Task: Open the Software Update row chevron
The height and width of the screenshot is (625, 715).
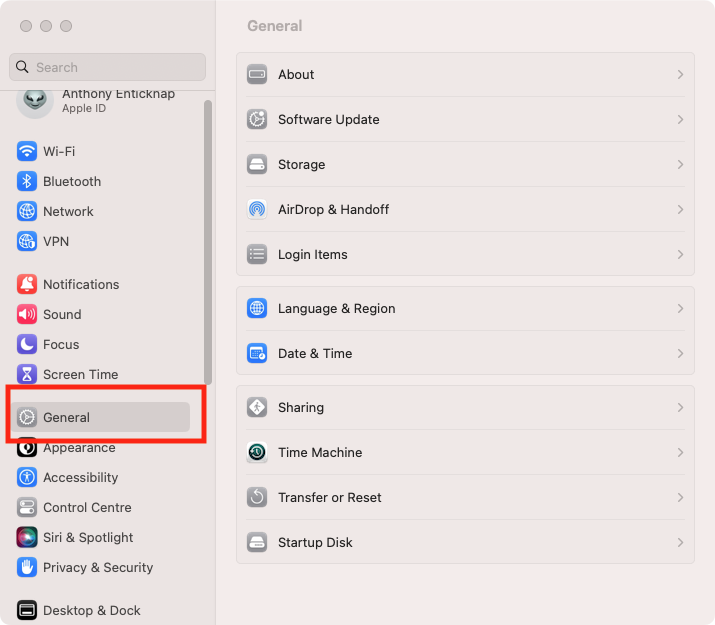Action: (680, 119)
